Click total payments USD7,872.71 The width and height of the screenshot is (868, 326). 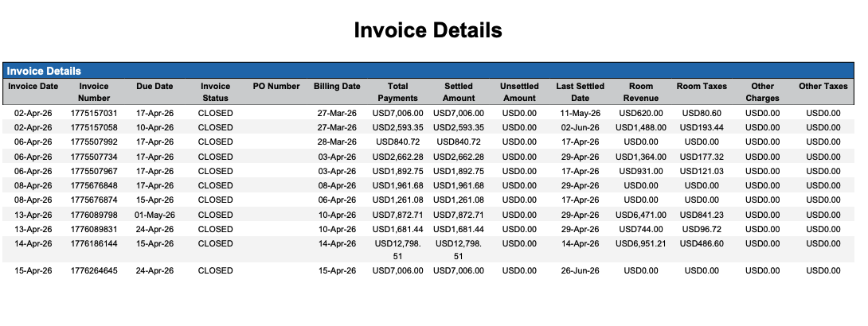tap(398, 215)
